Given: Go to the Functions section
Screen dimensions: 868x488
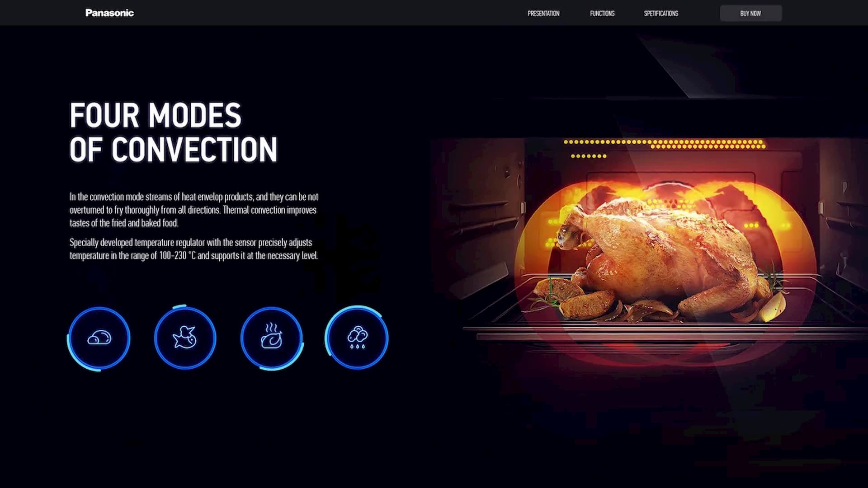Looking at the screenshot, I should (x=602, y=14).
